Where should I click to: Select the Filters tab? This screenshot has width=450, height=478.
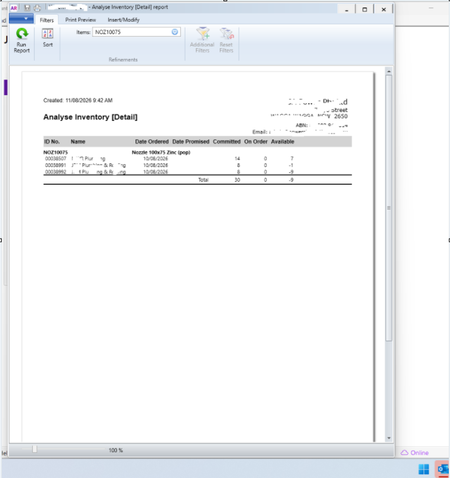47,20
